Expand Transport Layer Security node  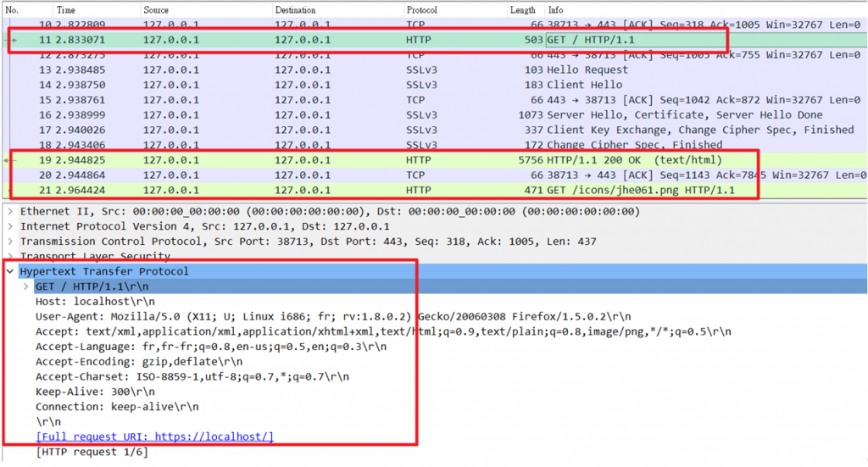[10, 256]
